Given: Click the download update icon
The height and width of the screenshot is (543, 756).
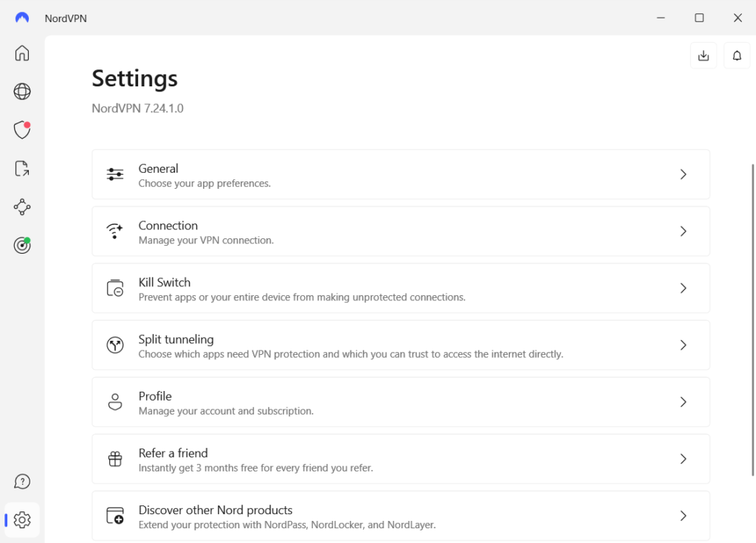Looking at the screenshot, I should (704, 56).
